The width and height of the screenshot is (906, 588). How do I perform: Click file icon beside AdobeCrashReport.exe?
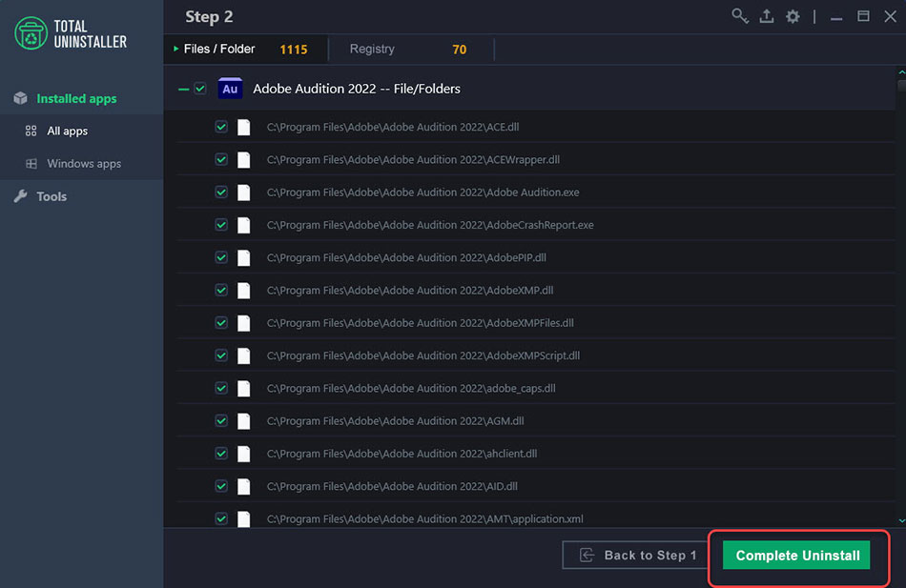244,225
